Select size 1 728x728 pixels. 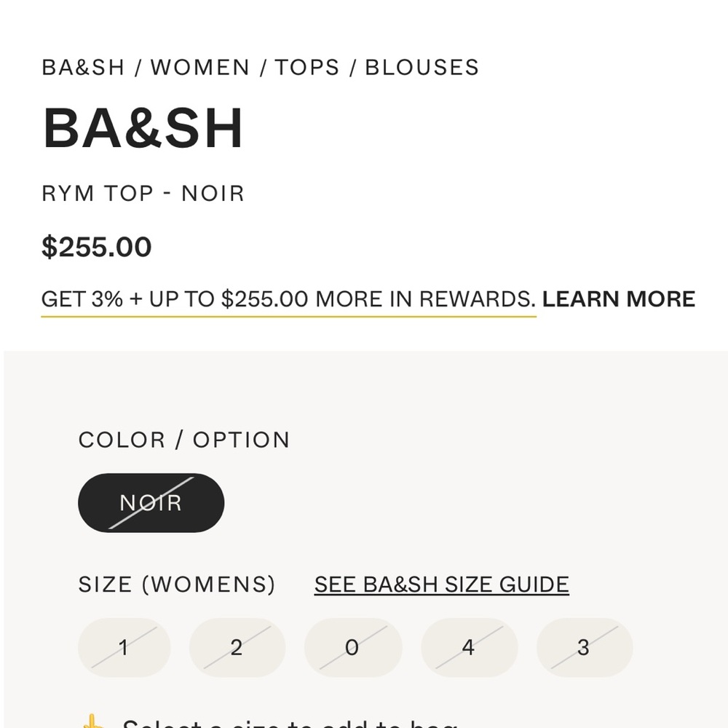(124, 647)
